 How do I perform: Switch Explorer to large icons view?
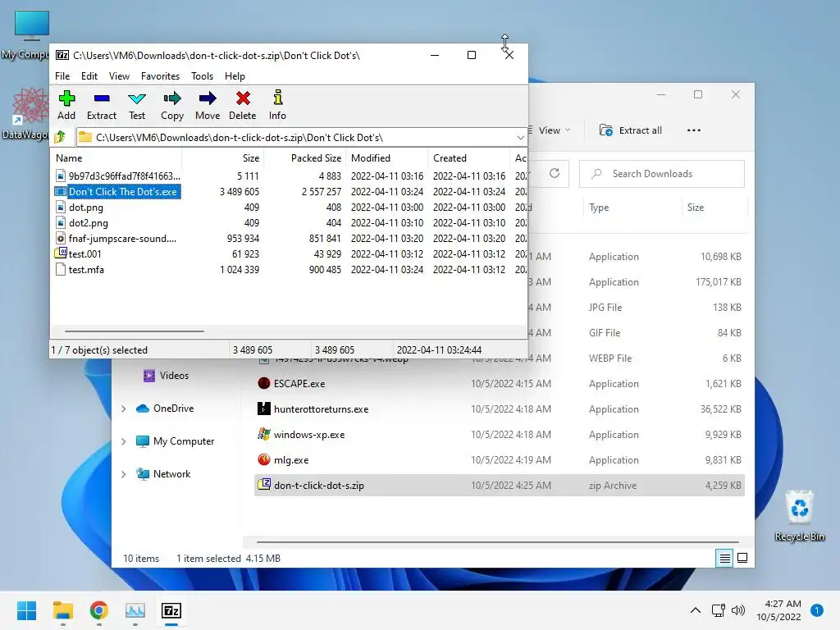coord(742,558)
